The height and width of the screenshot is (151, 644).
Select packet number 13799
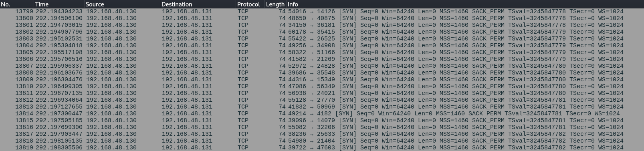click(322, 12)
